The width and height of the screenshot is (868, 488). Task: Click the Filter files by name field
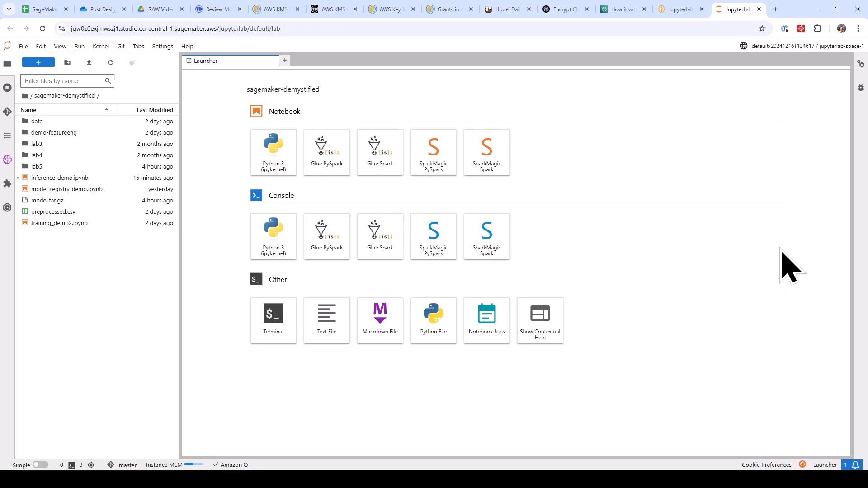67,81
